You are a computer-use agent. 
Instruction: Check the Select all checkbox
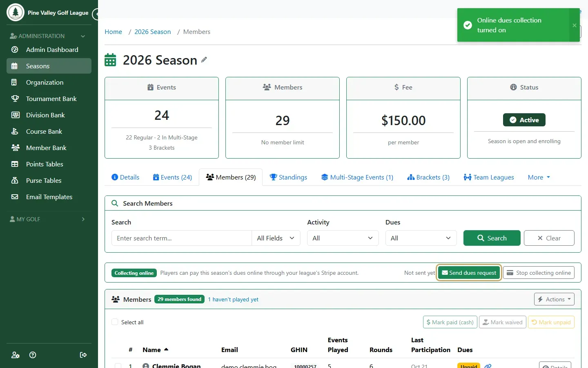click(115, 322)
